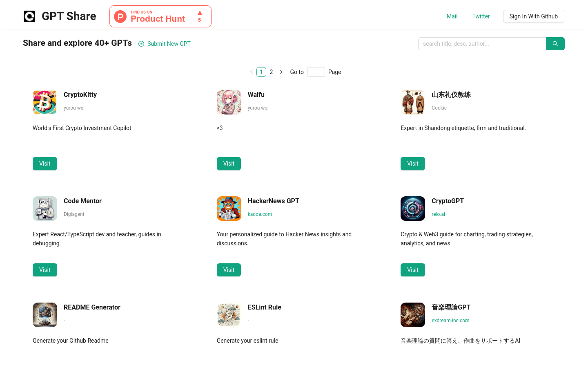
Task: Click the HackerNews GPT title text
Action: pyautogui.click(x=274, y=201)
